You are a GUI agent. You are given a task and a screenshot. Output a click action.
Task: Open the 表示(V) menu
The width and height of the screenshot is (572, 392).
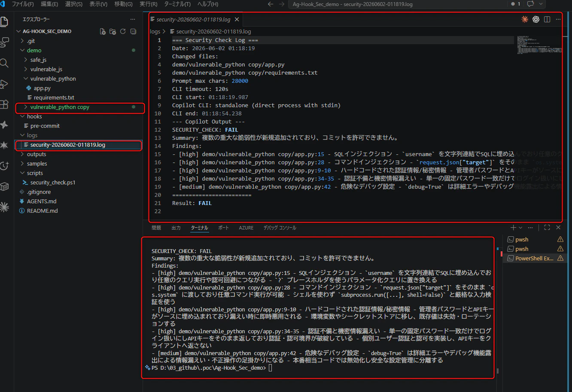tap(98, 4)
